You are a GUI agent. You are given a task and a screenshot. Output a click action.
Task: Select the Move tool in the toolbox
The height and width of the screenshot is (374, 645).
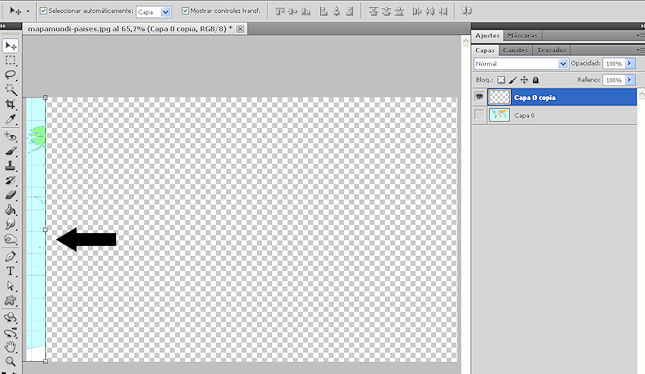point(10,46)
